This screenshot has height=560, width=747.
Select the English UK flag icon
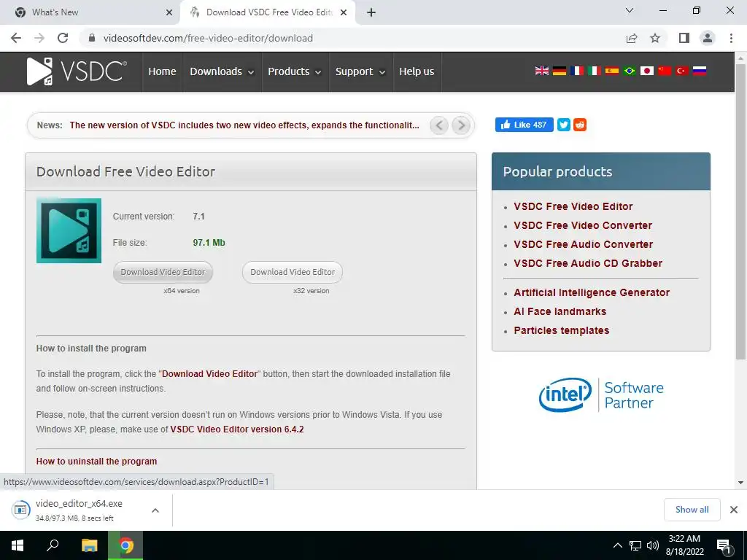[542, 71]
